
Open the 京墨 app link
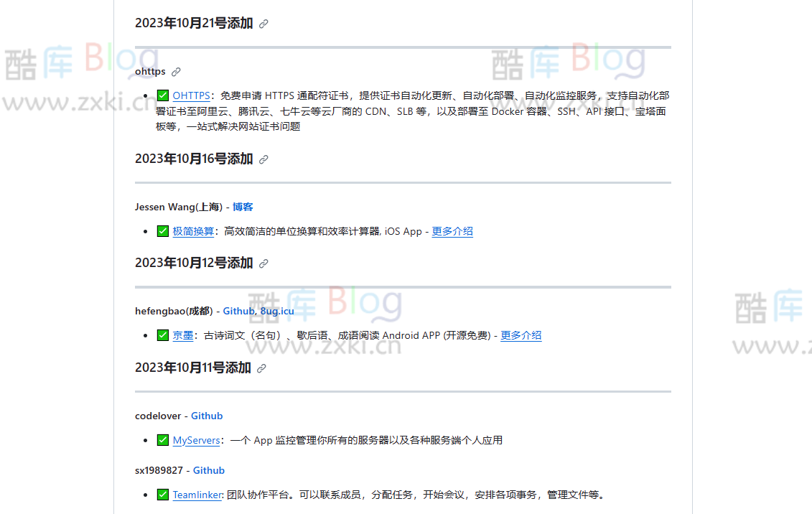(183, 335)
